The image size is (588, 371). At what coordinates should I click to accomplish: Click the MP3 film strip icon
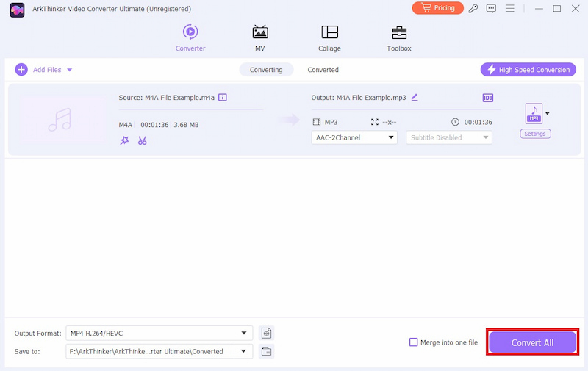pyautogui.click(x=317, y=122)
